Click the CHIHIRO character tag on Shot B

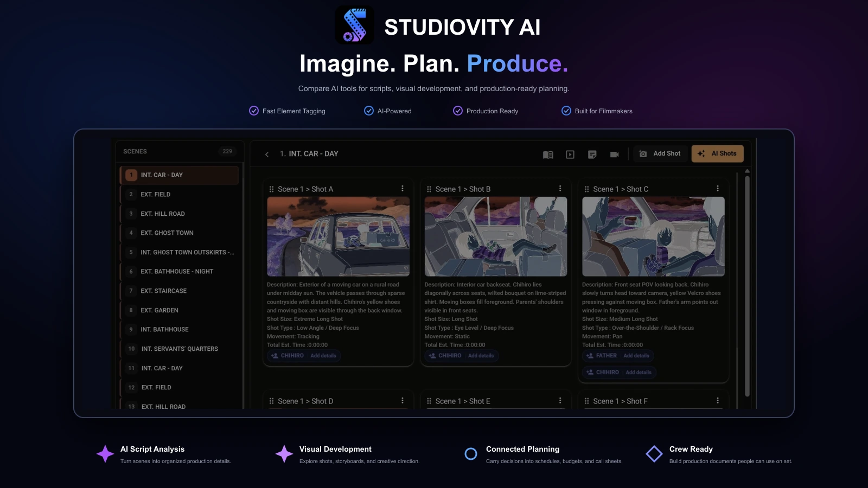tap(445, 356)
